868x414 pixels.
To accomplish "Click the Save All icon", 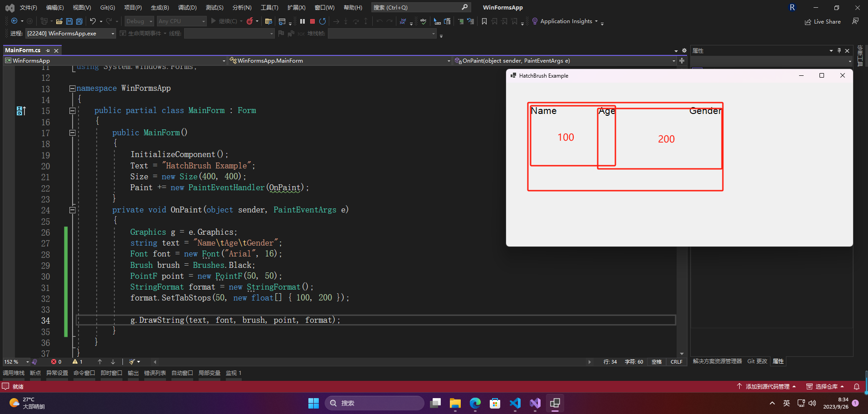I will [x=79, y=21].
